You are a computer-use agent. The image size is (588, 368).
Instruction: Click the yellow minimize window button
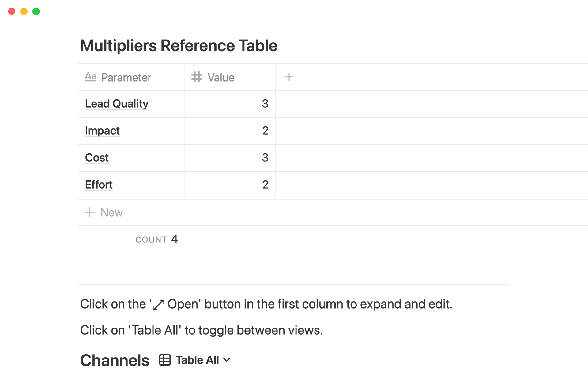tap(24, 11)
